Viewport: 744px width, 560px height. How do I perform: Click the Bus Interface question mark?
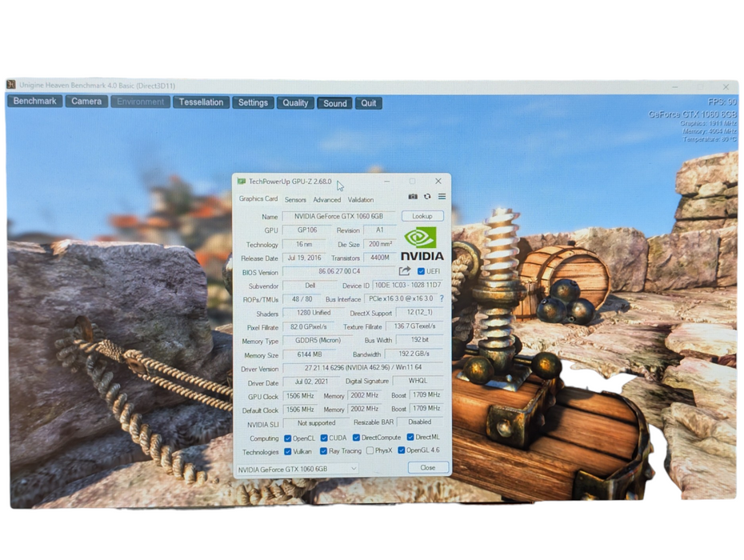click(x=442, y=298)
